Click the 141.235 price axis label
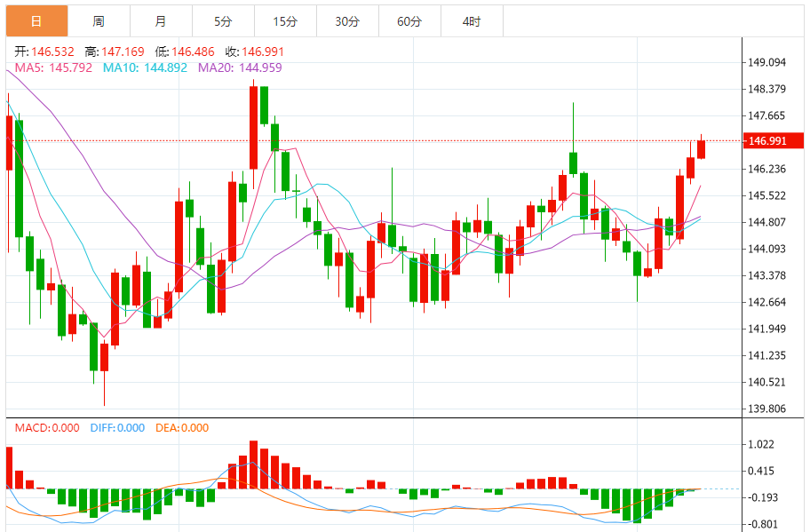The width and height of the screenshot is (810, 532). click(766, 355)
